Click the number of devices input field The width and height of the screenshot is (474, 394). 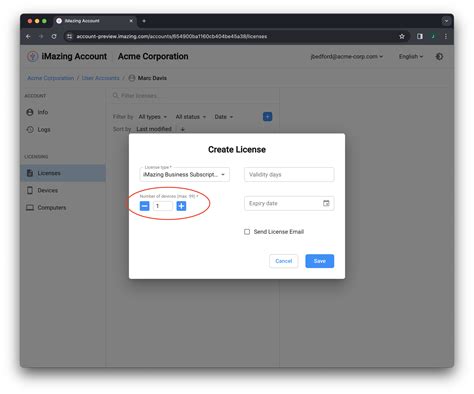click(x=163, y=206)
